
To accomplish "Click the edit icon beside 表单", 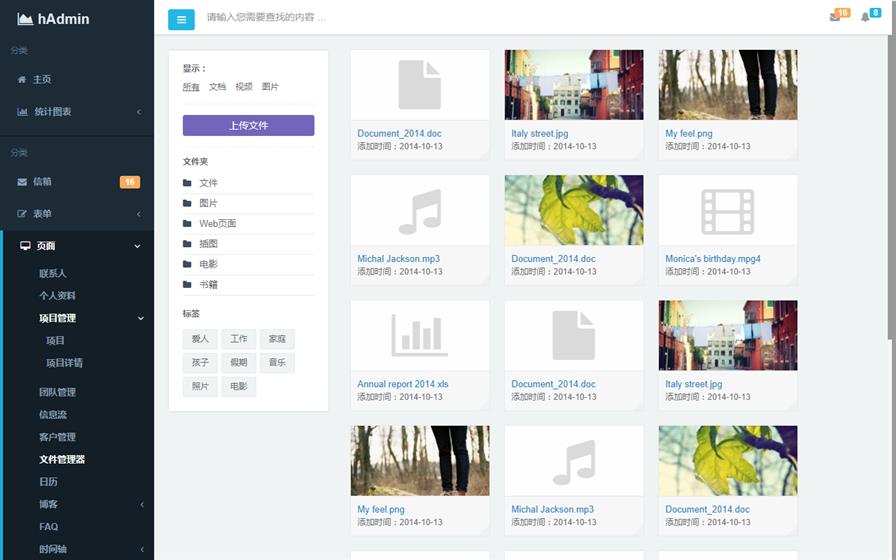I will point(22,214).
